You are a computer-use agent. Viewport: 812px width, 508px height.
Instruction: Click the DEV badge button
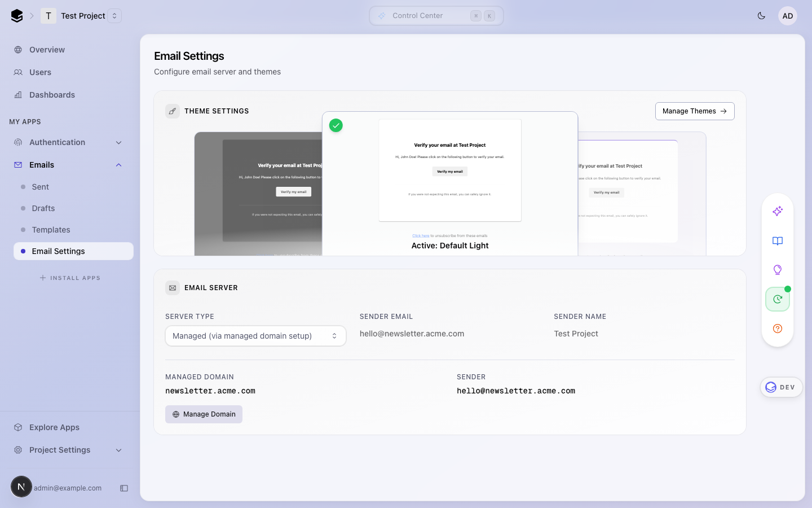[x=781, y=387]
